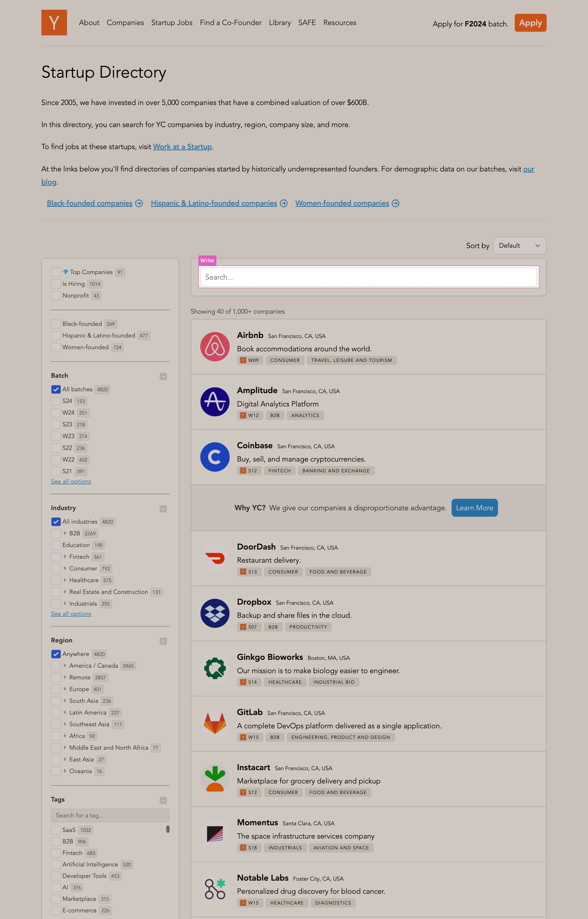Open the GitLab fox logo
The width and height of the screenshot is (588, 919).
click(x=215, y=723)
